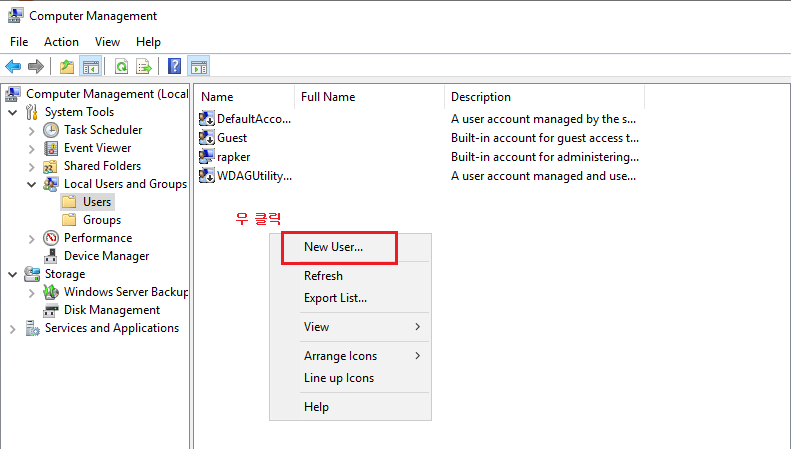Screen dimensions: 791x449
Task: Collapse Local Users and Groups node
Action: tap(32, 185)
